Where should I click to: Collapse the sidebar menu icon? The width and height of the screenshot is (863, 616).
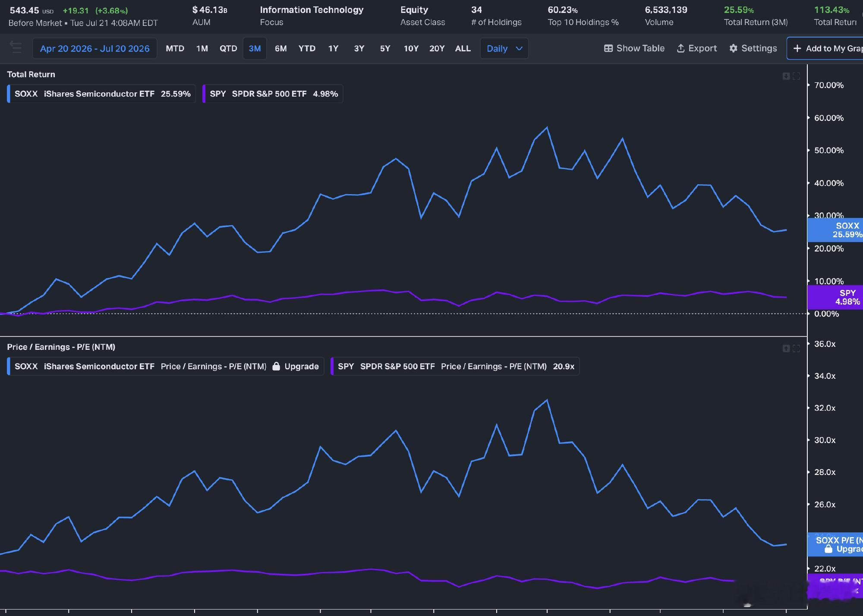[x=16, y=47]
